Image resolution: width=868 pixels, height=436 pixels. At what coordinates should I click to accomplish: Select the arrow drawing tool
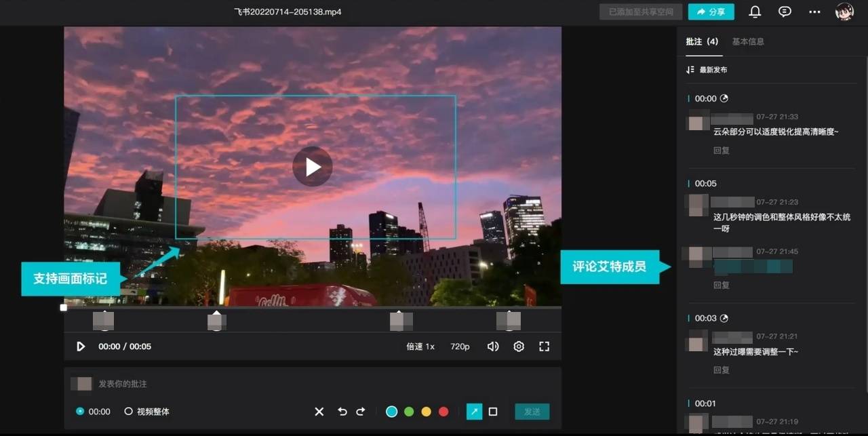(x=475, y=412)
